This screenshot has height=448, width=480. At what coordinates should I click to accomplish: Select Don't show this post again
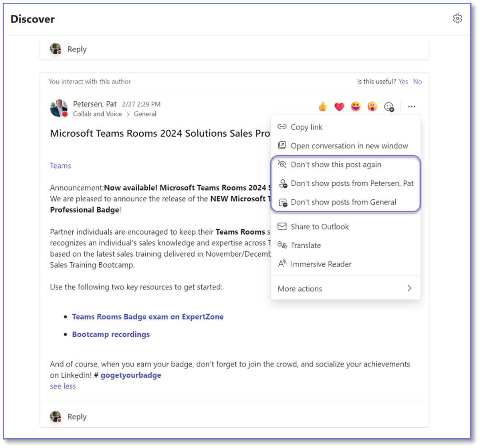pyautogui.click(x=336, y=165)
